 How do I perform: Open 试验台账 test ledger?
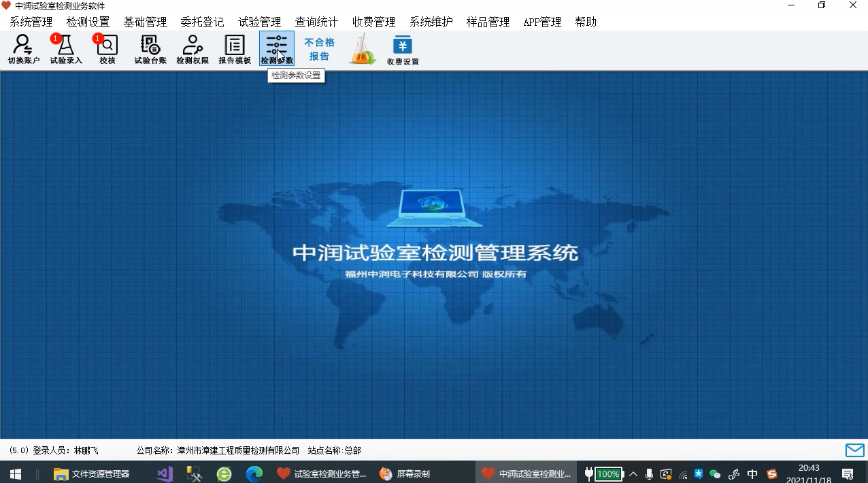[x=150, y=49]
